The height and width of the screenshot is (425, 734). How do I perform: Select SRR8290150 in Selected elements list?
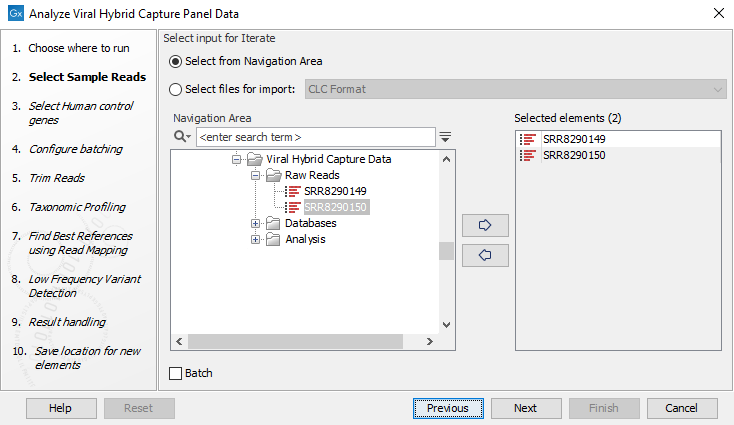pos(574,155)
